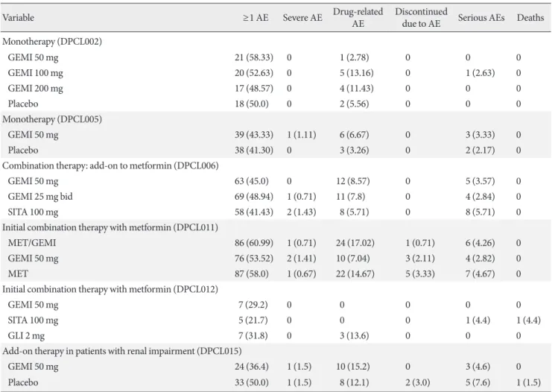The image size is (558, 392).
Task: Select the "Drug-related AE" header
Action: point(358,17)
